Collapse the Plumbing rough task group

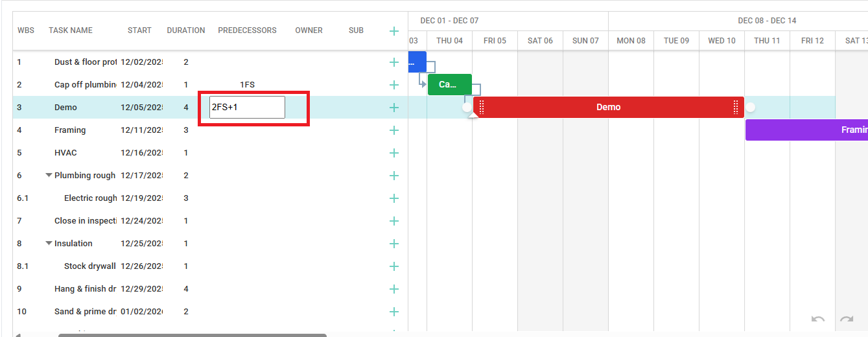coord(49,176)
